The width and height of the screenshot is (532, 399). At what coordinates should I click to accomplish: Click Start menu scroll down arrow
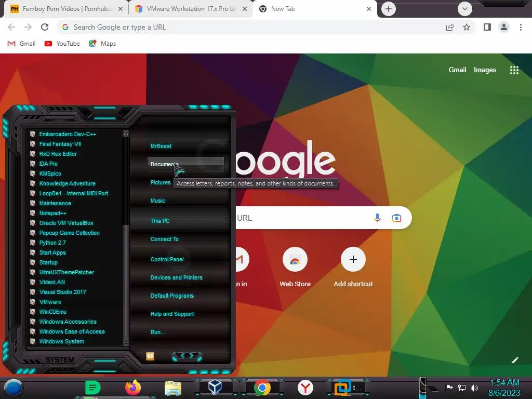126,342
